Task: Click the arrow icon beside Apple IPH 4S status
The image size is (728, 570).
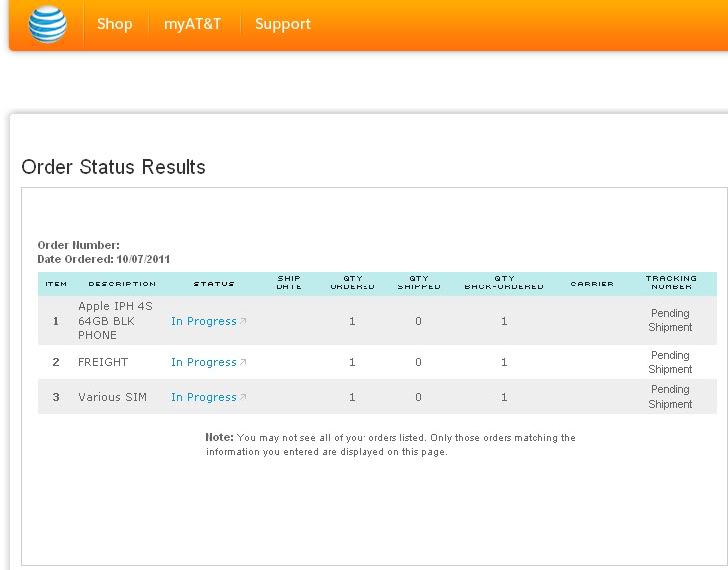Action: [243, 321]
